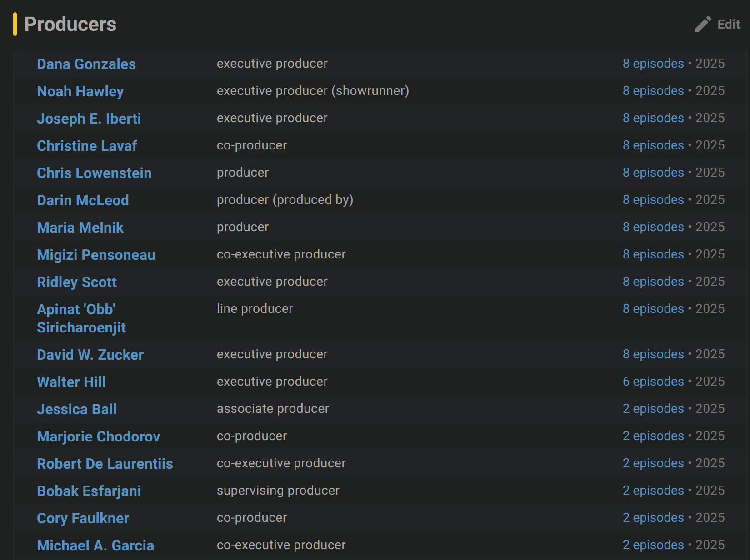
Task: Open Noah Hawley's name link
Action: pos(80,91)
